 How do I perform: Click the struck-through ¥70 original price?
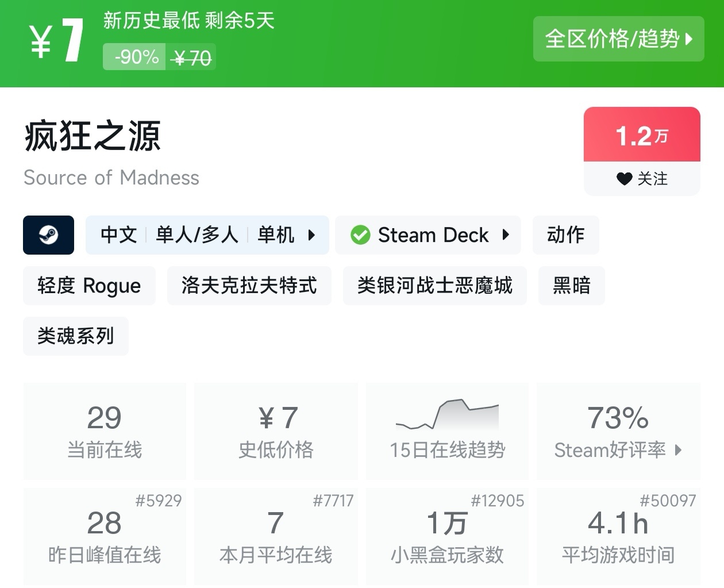192,57
